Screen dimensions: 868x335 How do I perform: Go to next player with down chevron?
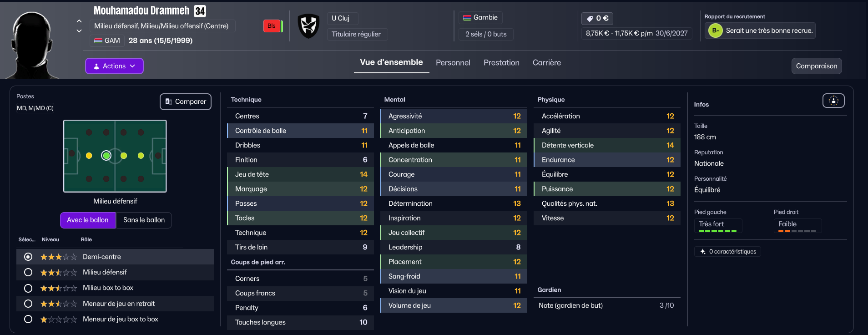point(79,31)
